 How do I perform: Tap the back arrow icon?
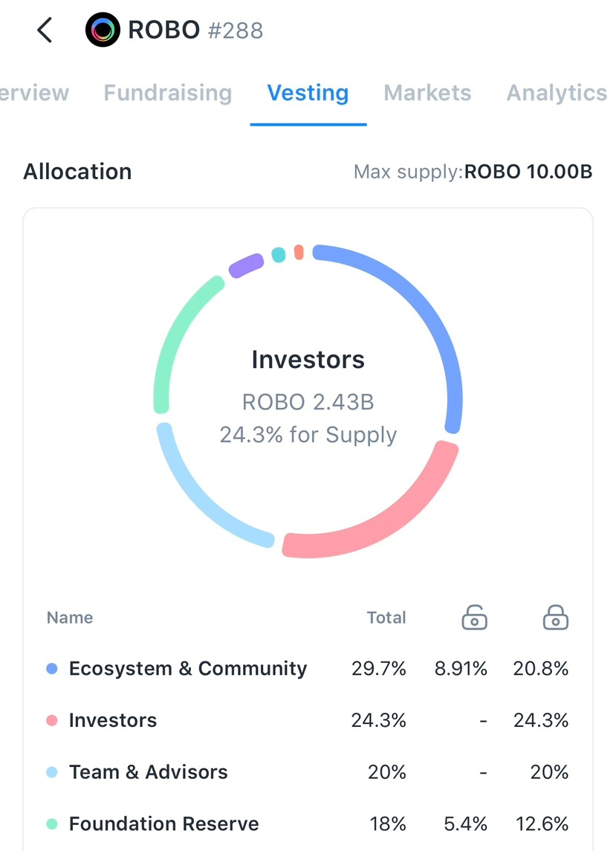(45, 30)
